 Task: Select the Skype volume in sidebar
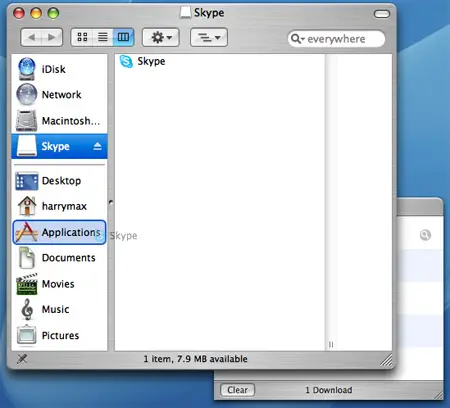click(x=59, y=146)
